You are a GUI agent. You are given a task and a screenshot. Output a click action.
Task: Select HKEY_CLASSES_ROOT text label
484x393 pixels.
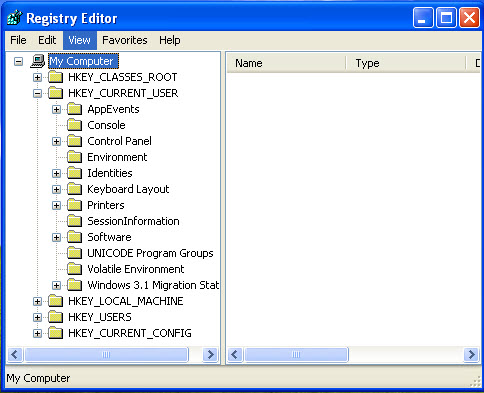(x=123, y=77)
